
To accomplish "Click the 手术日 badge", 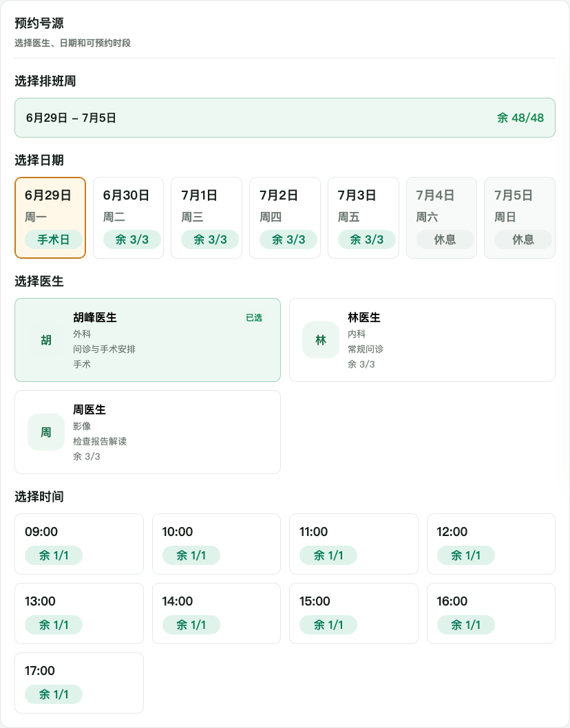I will (x=54, y=239).
